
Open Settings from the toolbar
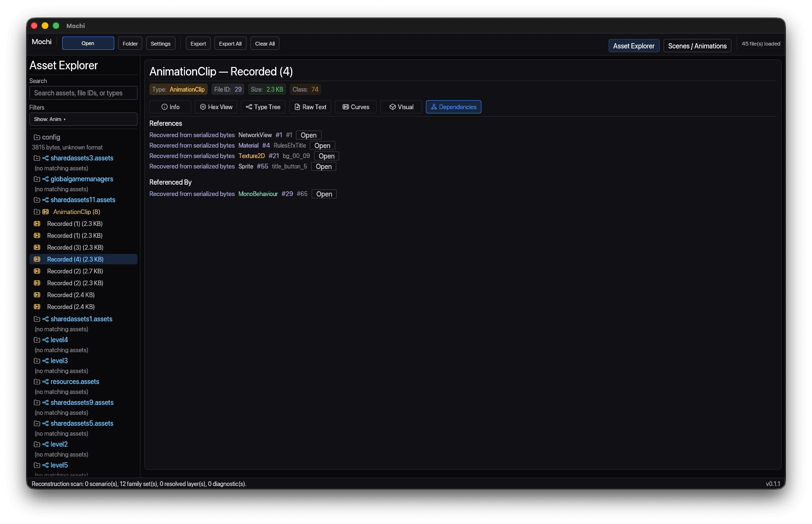click(x=161, y=43)
